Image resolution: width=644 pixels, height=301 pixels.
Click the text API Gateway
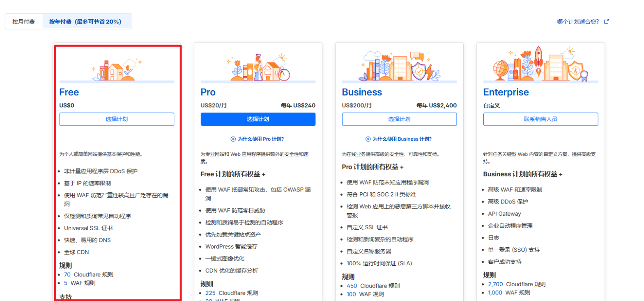pyautogui.click(x=504, y=214)
